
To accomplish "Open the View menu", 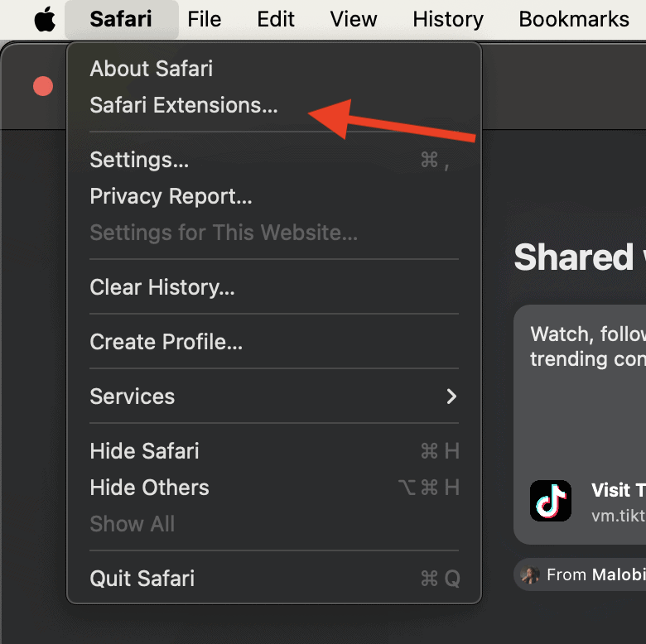I will coord(354,19).
